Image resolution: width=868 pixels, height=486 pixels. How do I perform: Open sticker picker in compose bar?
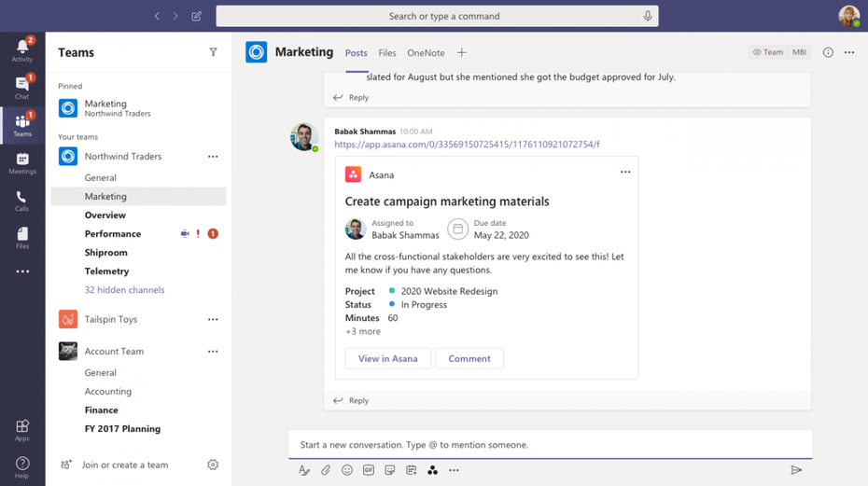pos(390,470)
